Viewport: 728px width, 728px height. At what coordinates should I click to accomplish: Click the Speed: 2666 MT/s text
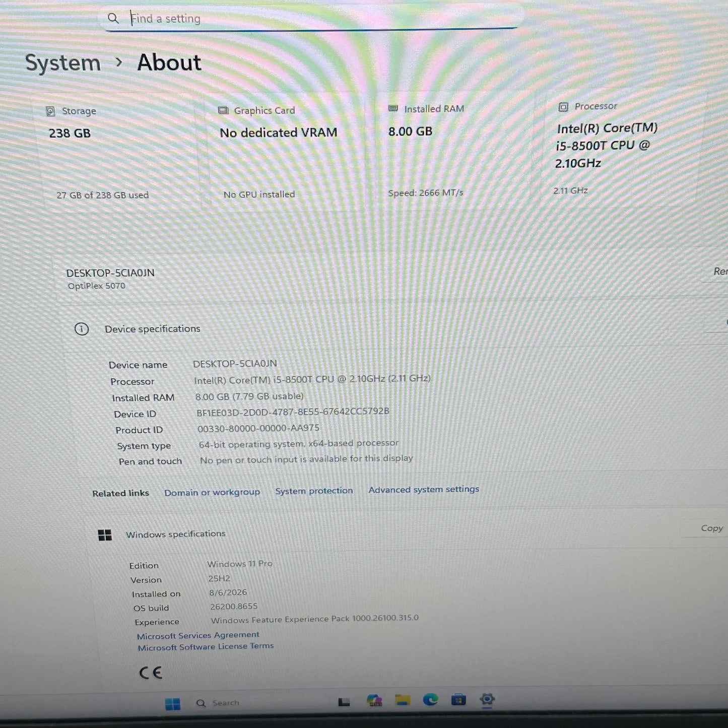pyautogui.click(x=426, y=193)
